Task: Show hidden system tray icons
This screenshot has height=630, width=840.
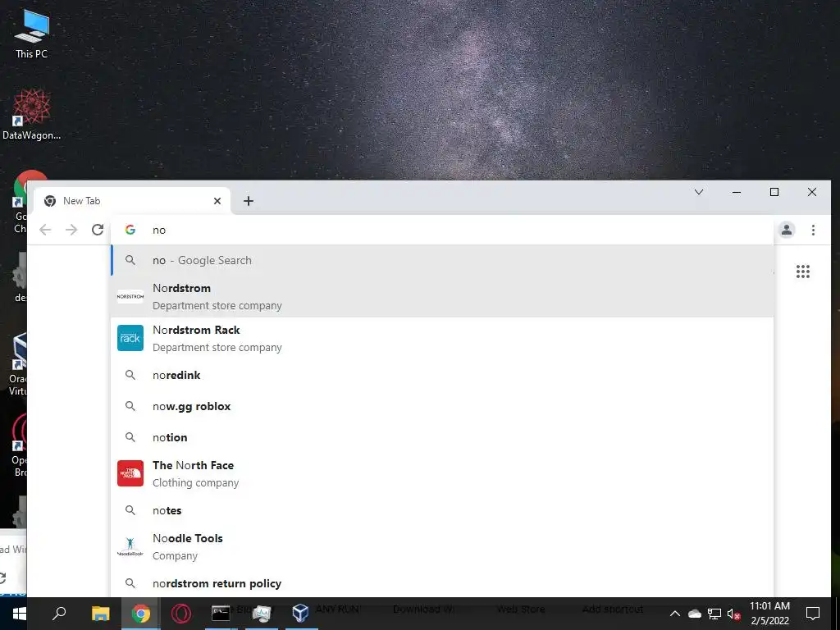Action: [675, 614]
